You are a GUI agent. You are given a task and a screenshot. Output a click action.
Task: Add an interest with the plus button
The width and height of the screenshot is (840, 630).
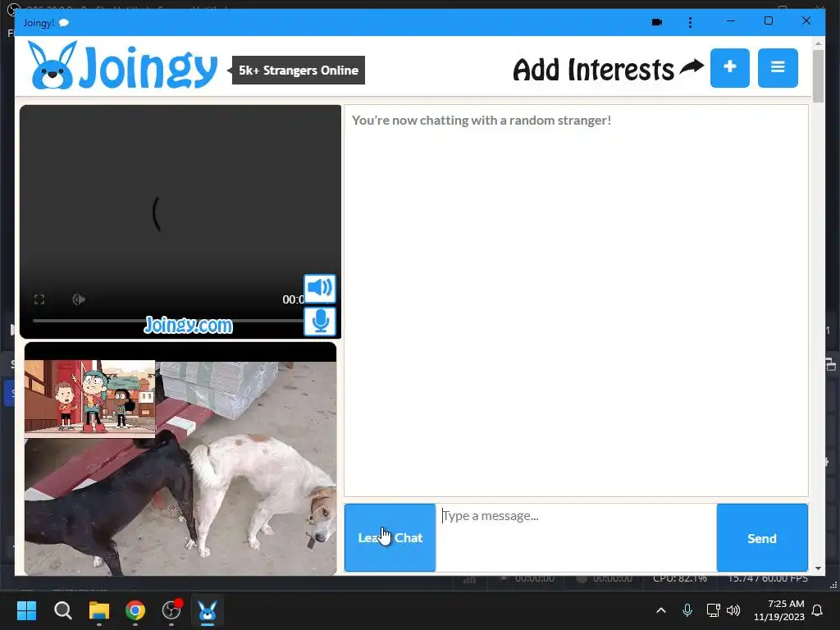point(729,67)
